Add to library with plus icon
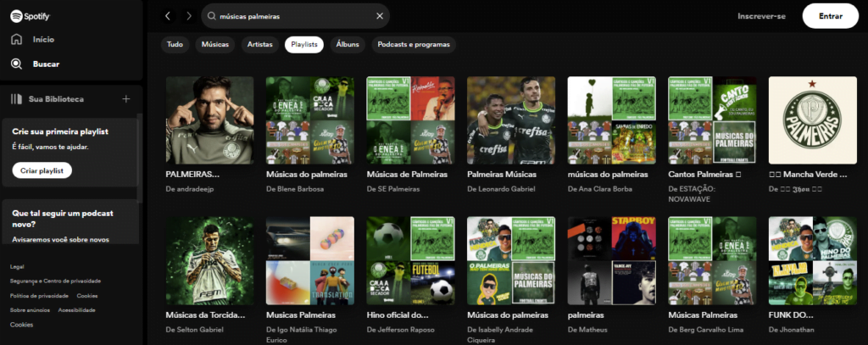 [x=126, y=99]
